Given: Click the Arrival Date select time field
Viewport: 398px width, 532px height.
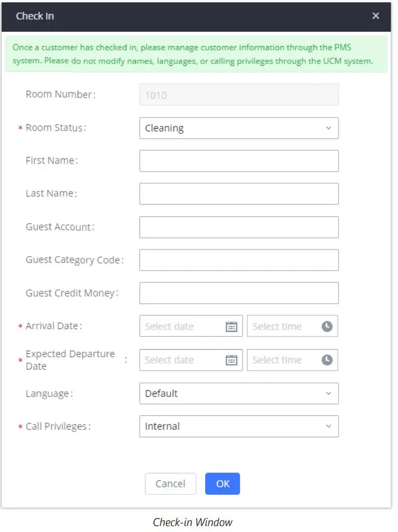Looking at the screenshot, I should 283,327.
